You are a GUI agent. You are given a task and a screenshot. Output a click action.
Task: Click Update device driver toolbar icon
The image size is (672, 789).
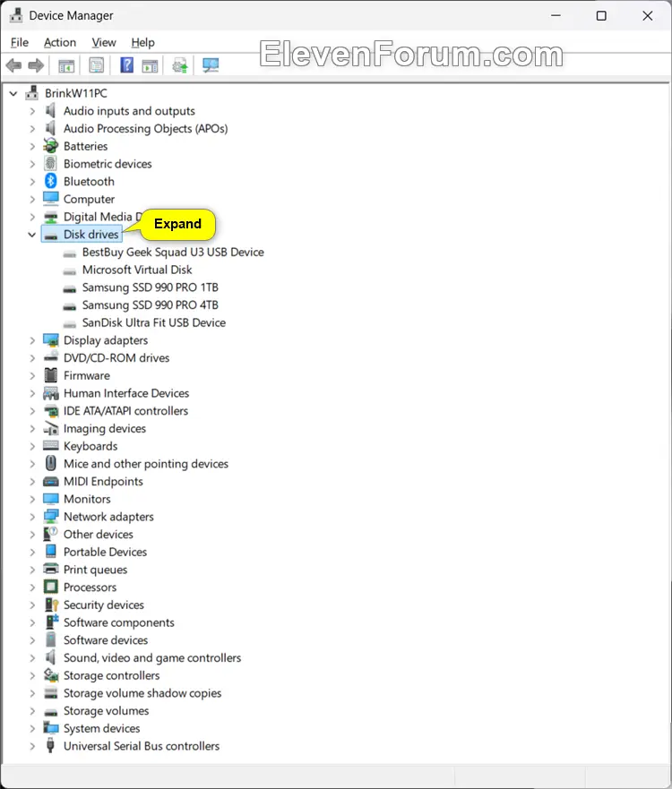pyautogui.click(x=180, y=65)
